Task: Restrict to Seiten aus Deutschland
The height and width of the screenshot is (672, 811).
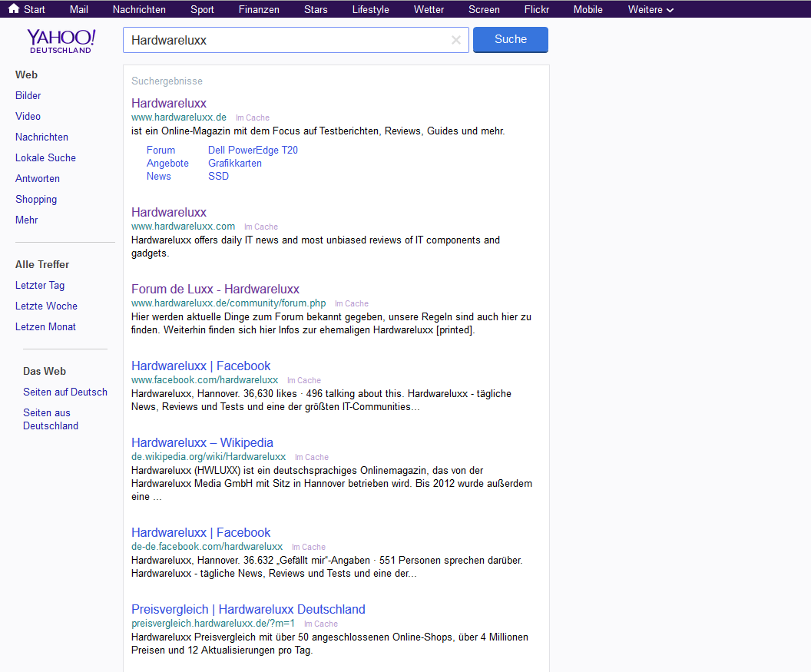Action: [51, 419]
